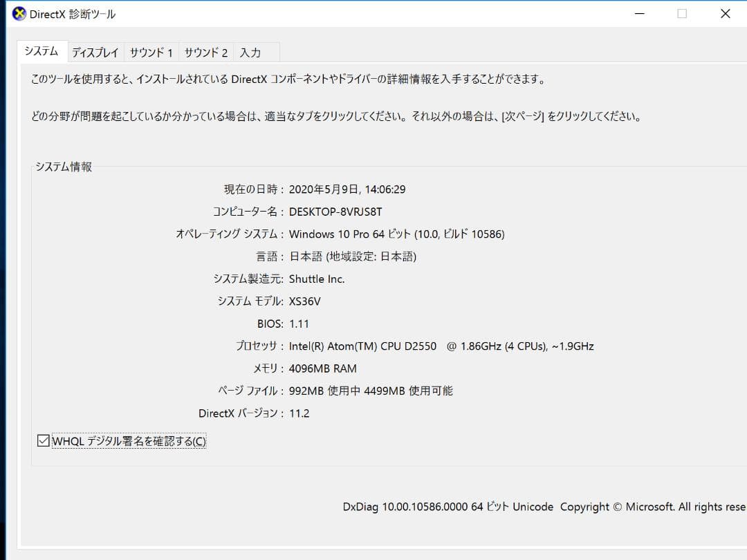
Task: Click the currently active システム tab
Action: (x=41, y=50)
